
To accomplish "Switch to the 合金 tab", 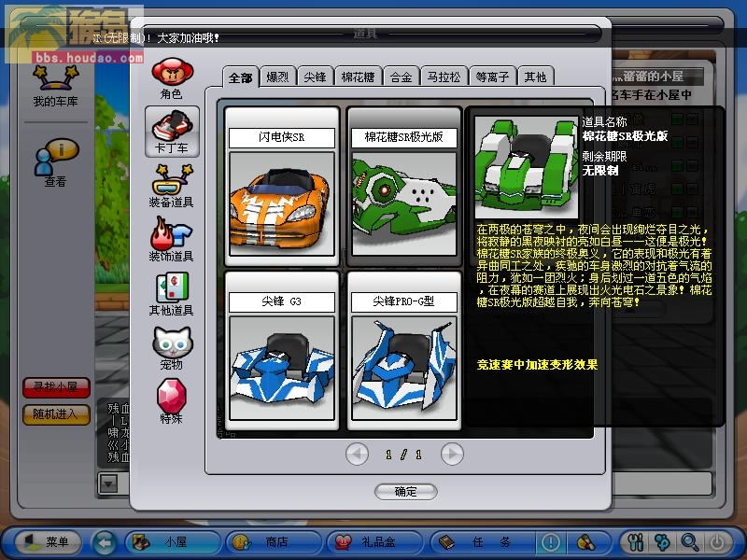I will 401,77.
